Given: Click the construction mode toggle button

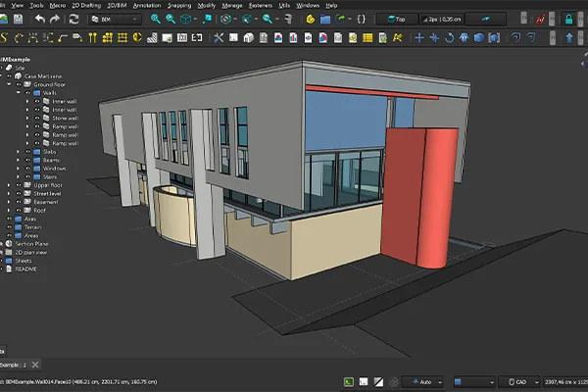Looking at the screenshot, I should pos(486,20).
